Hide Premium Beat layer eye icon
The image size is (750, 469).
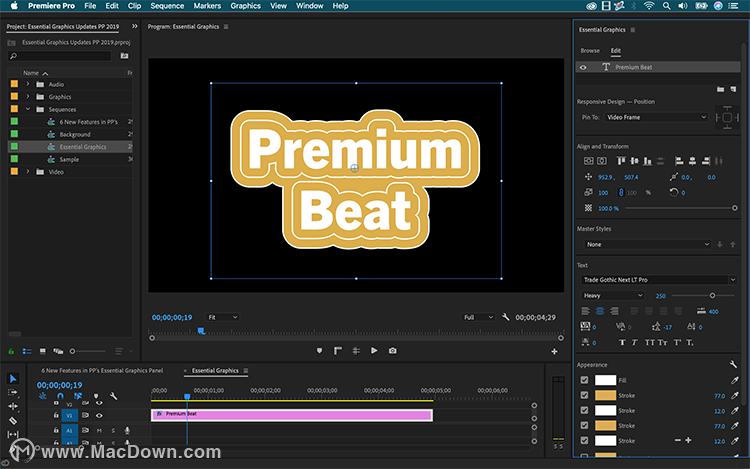[583, 67]
